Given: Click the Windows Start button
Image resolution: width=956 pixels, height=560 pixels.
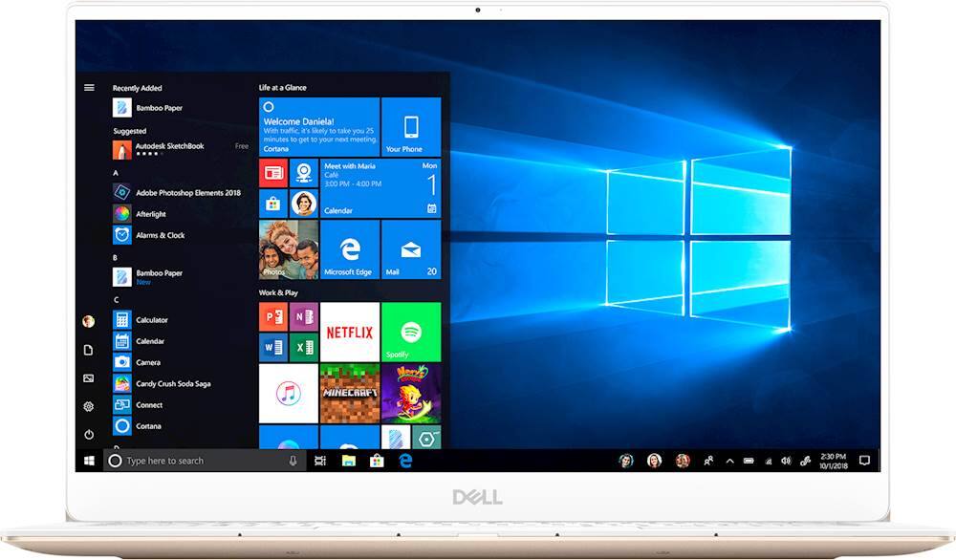Looking at the screenshot, I should pos(89,461).
